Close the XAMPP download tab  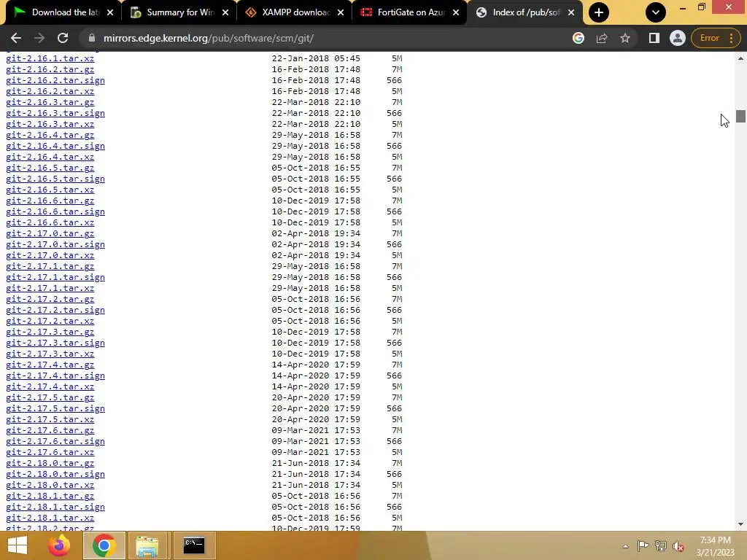point(341,12)
